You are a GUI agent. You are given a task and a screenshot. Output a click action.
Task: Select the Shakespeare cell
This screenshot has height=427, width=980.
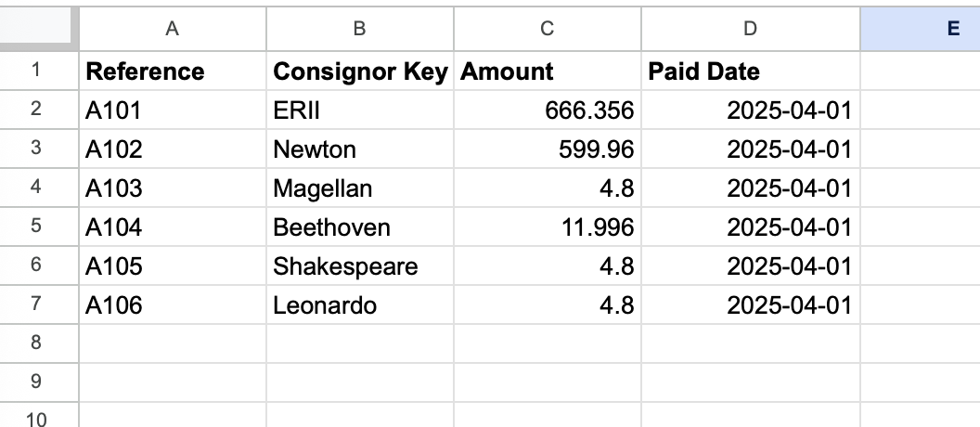[x=359, y=266]
